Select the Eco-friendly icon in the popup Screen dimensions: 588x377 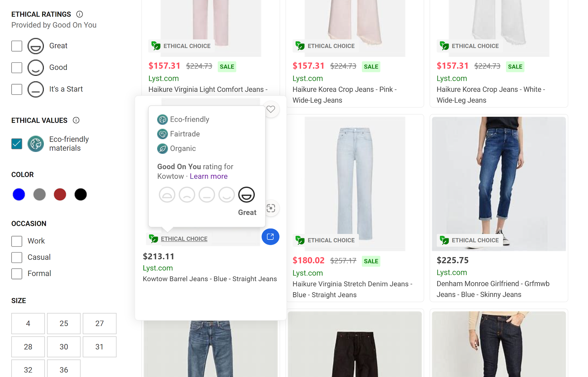tap(162, 119)
